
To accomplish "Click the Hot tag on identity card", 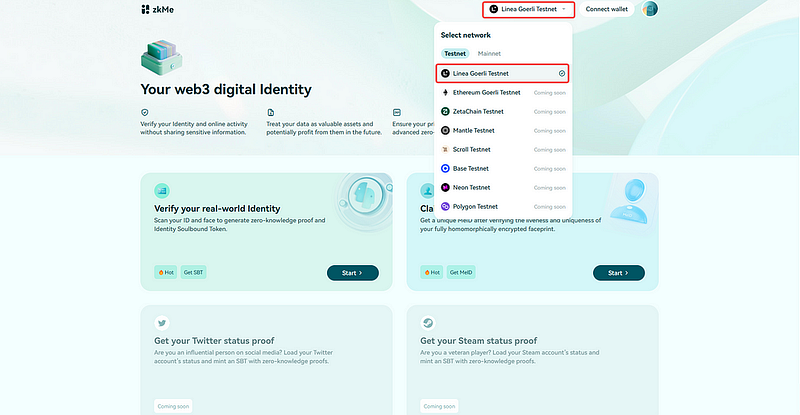I will [x=166, y=272].
